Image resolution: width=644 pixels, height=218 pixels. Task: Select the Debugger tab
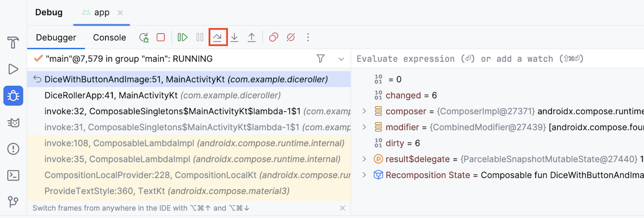click(x=56, y=38)
